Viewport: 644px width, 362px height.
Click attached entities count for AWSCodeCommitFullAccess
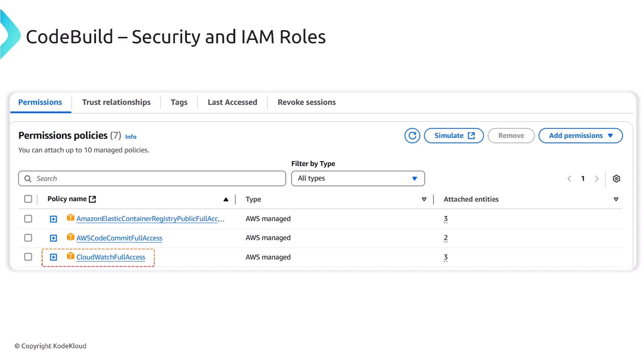(446, 238)
